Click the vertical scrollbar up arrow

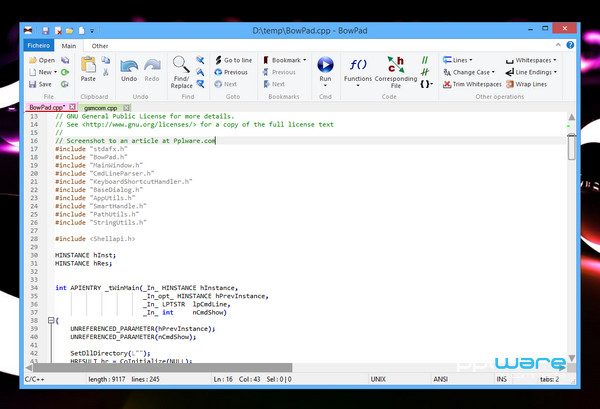(x=572, y=117)
